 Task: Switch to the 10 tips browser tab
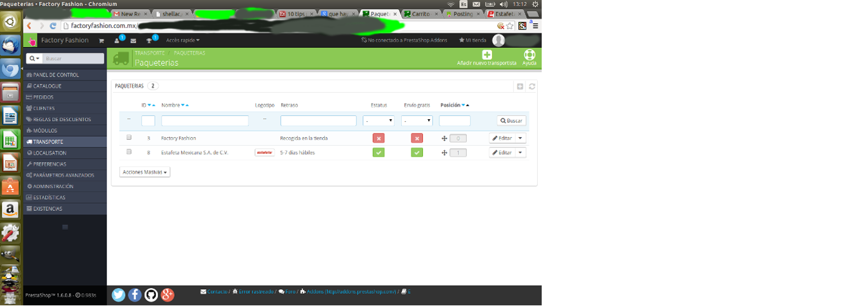point(297,14)
